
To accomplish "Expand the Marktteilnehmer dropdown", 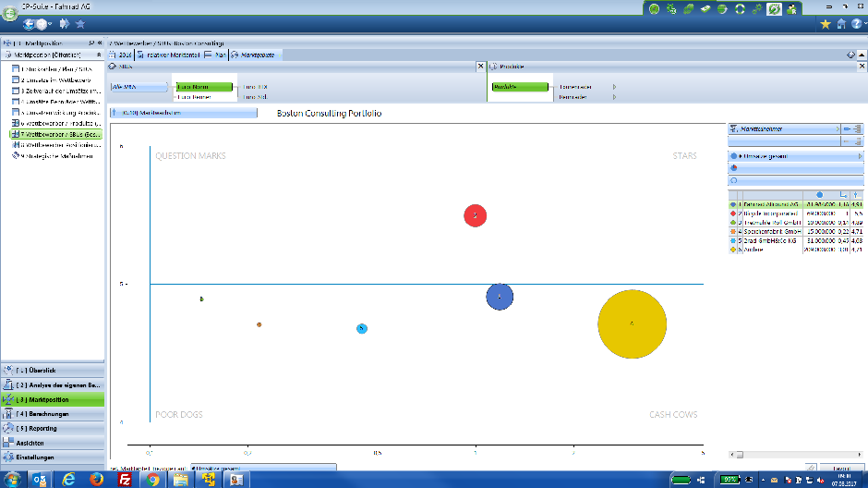I will [x=837, y=129].
